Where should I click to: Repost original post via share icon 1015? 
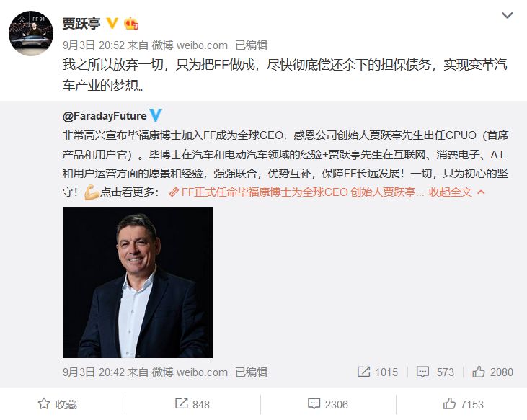[363, 372]
